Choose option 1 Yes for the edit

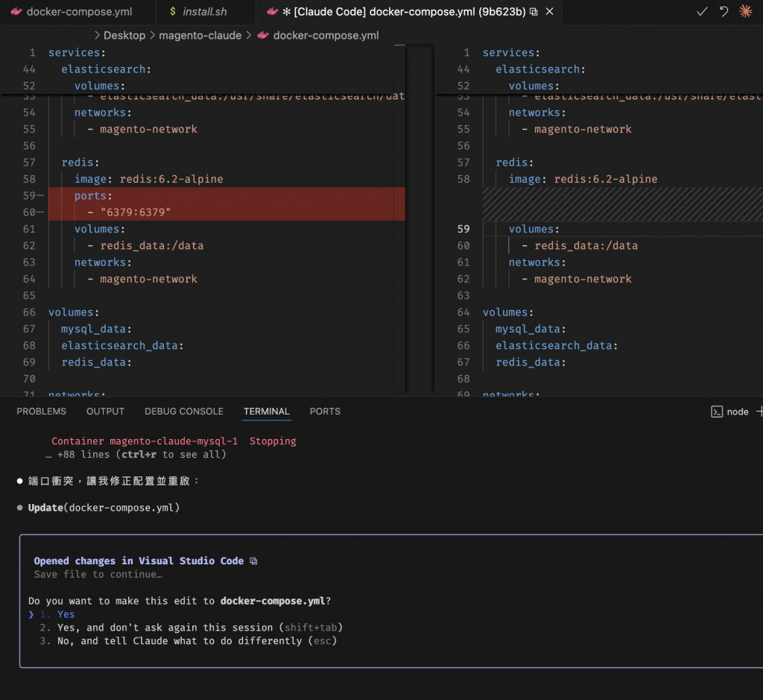pyautogui.click(x=57, y=614)
